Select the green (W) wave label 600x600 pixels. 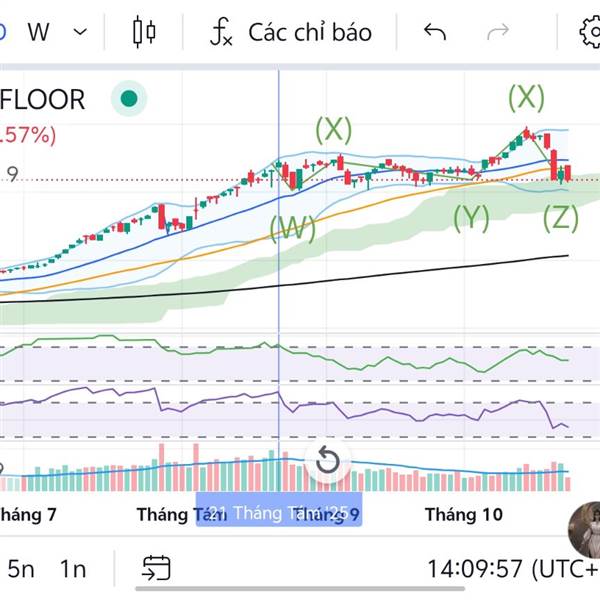click(292, 228)
